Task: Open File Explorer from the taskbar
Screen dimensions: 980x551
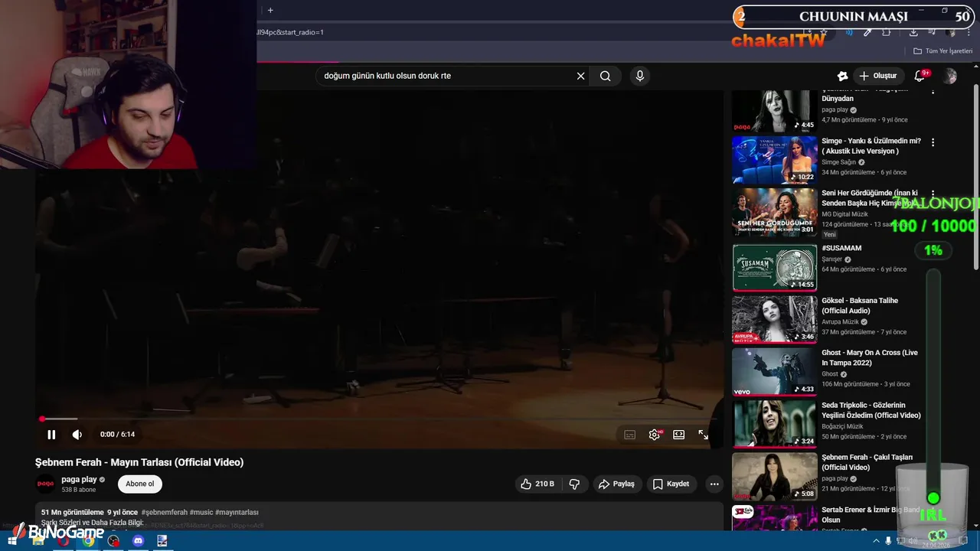Action: (40, 540)
